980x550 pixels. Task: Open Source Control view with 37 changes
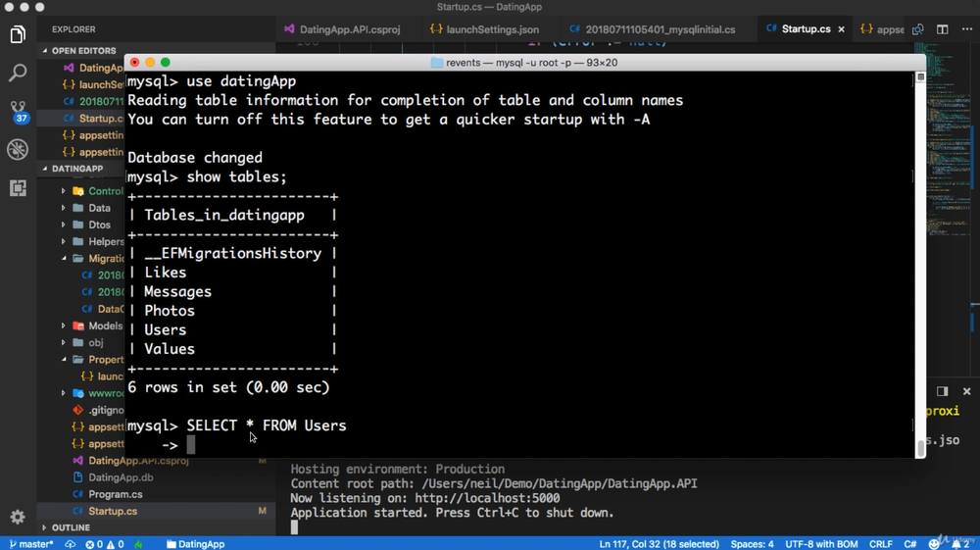[18, 111]
